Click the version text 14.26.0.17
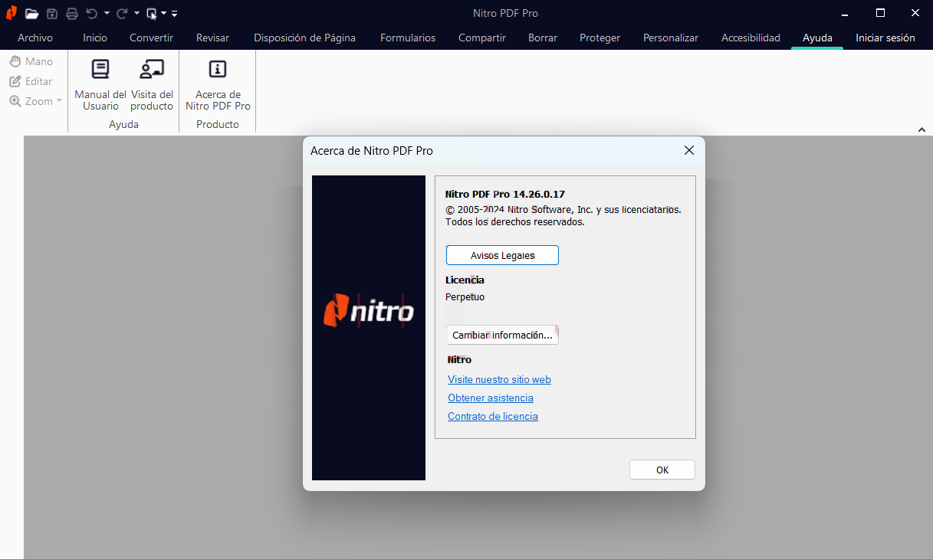Screen dimensions: 933x560 pos(539,195)
